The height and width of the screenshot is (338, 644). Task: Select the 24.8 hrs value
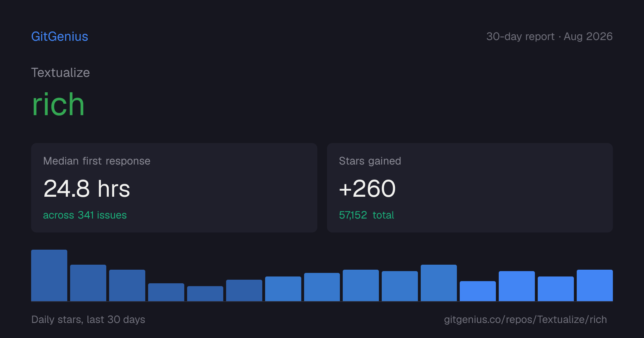click(87, 188)
